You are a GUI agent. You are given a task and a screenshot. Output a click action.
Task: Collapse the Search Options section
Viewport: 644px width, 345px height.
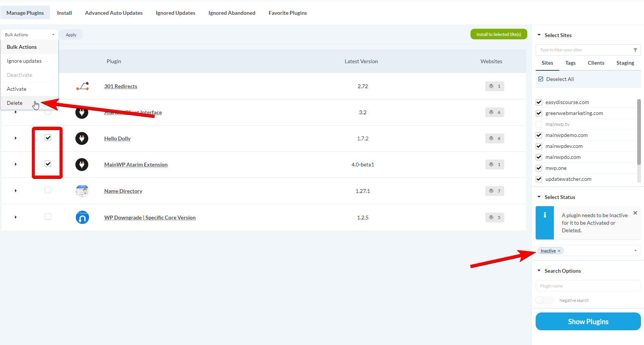[539, 270]
